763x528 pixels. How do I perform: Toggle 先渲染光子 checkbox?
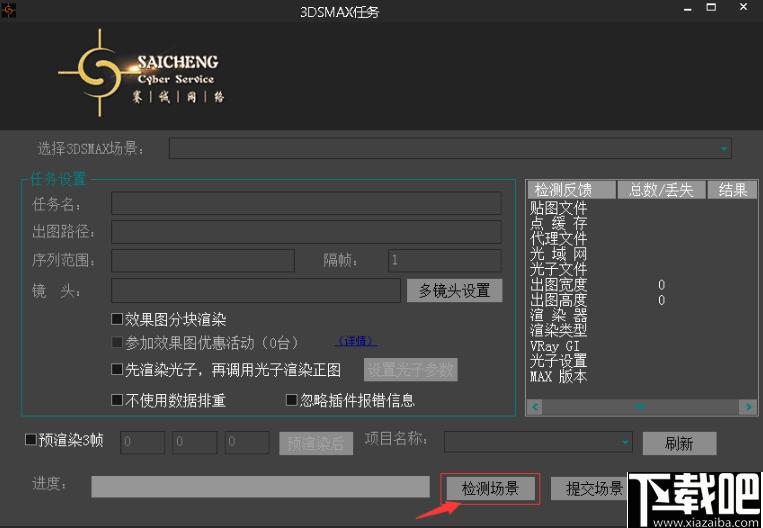pos(117,370)
